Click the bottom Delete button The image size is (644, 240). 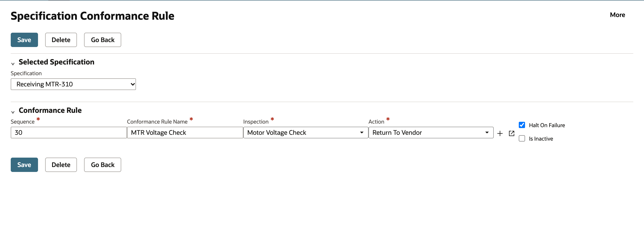point(61,165)
